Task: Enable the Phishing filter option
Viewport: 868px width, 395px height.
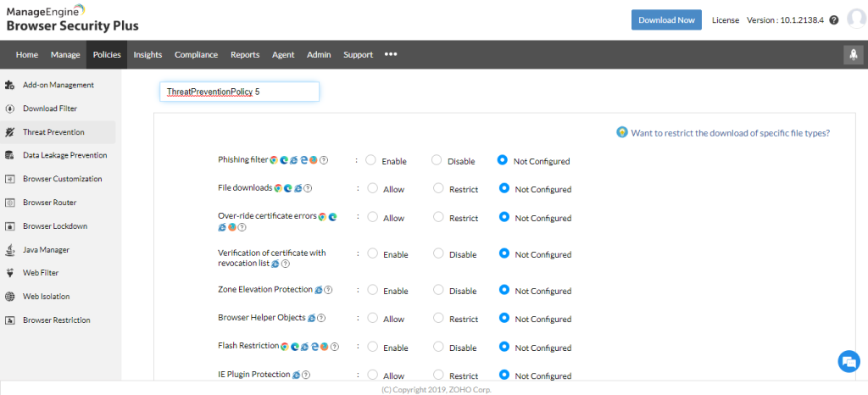Action: click(x=370, y=159)
